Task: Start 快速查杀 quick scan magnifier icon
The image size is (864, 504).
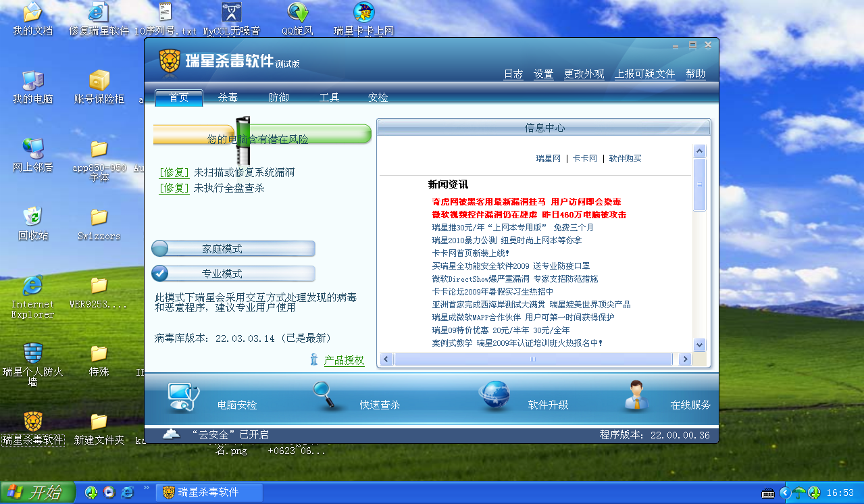Action: 325,395
